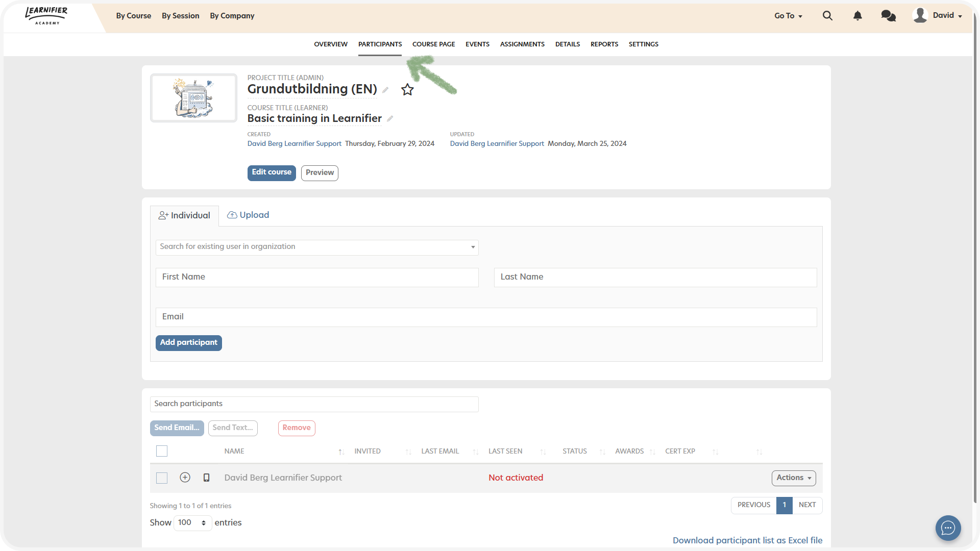The image size is (980, 551).
Task: Focus the Search participants field
Action: point(314,404)
